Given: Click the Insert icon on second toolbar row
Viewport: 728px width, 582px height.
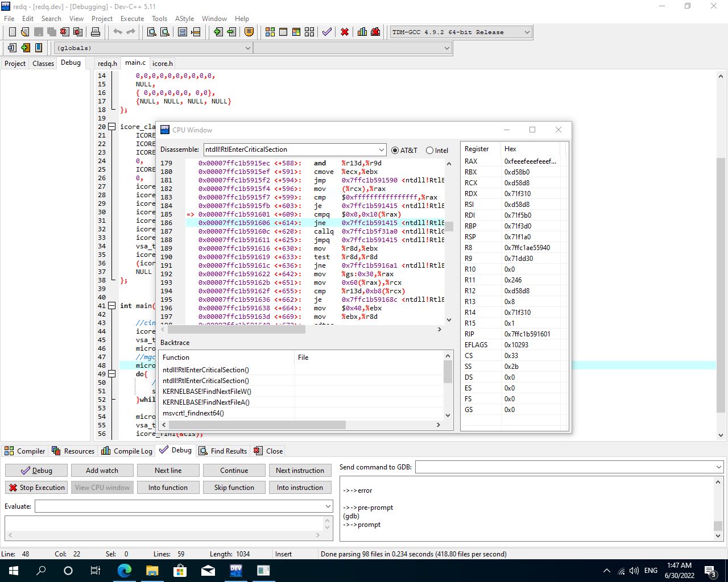Looking at the screenshot, I should [12, 48].
